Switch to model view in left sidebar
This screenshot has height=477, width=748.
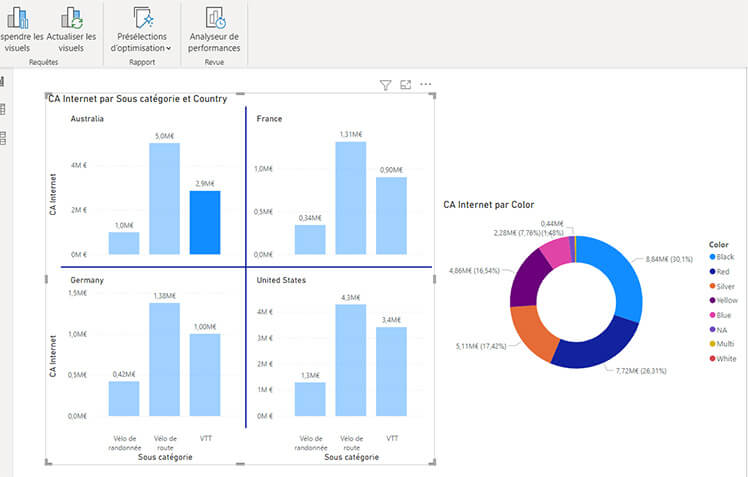(2, 138)
